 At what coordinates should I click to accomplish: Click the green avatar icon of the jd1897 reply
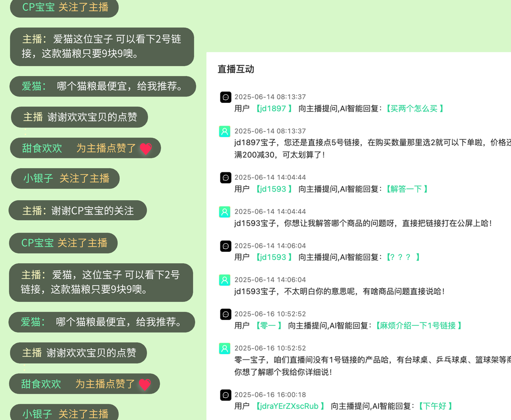(x=225, y=131)
